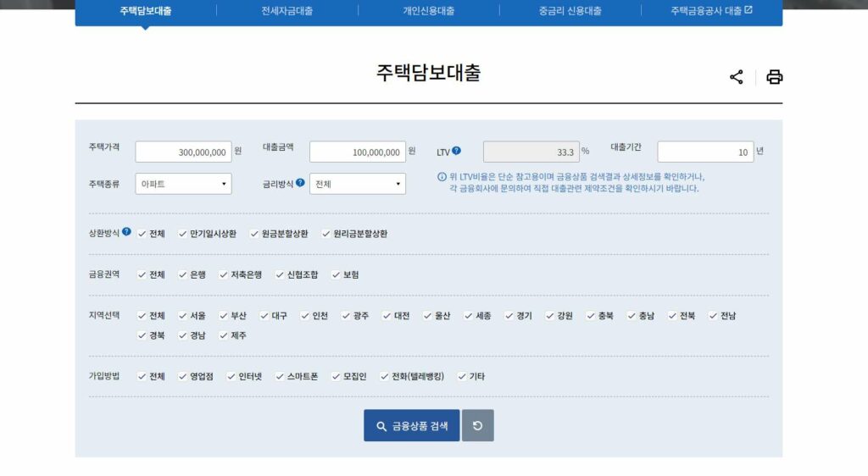Switch to 개인신용대출 tab
Screen dimensions: 868x476
[x=428, y=10]
